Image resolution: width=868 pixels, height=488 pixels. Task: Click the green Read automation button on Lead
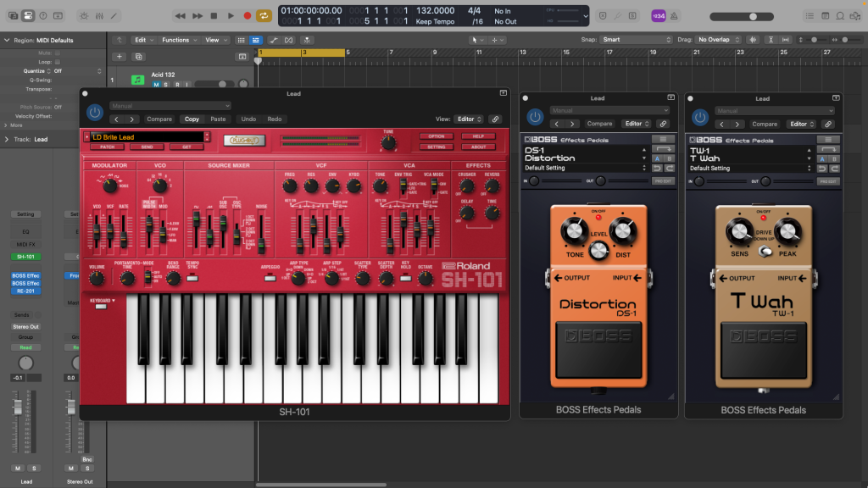tap(25, 347)
